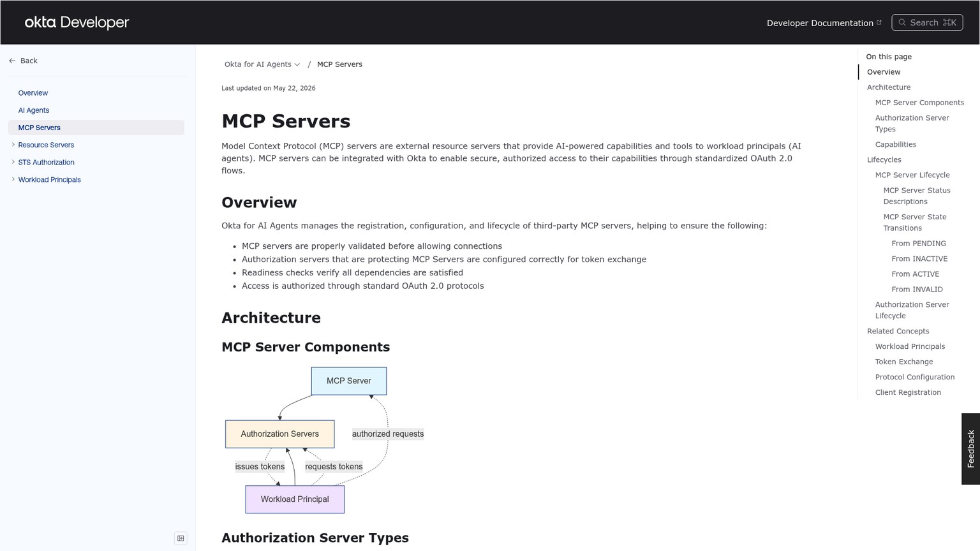Screen dimensions: 980x551
Task: Click the Okta Developer logo
Action: tap(77, 22)
